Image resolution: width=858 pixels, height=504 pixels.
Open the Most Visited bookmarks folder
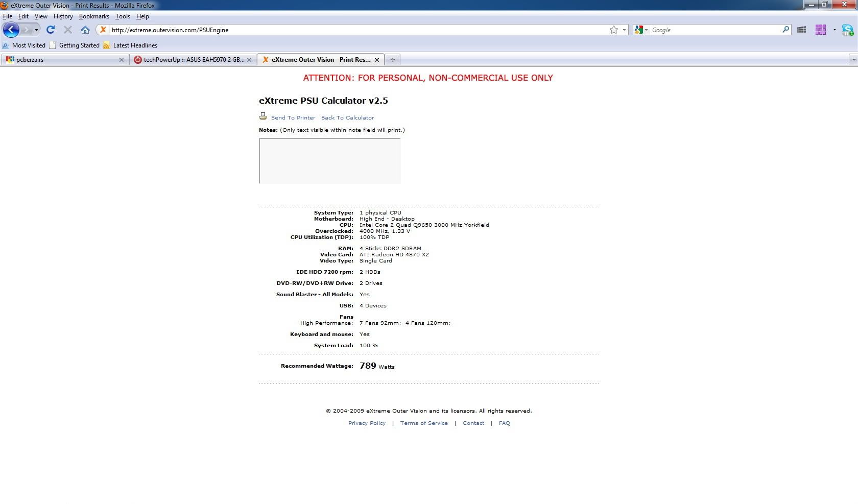[x=24, y=45]
